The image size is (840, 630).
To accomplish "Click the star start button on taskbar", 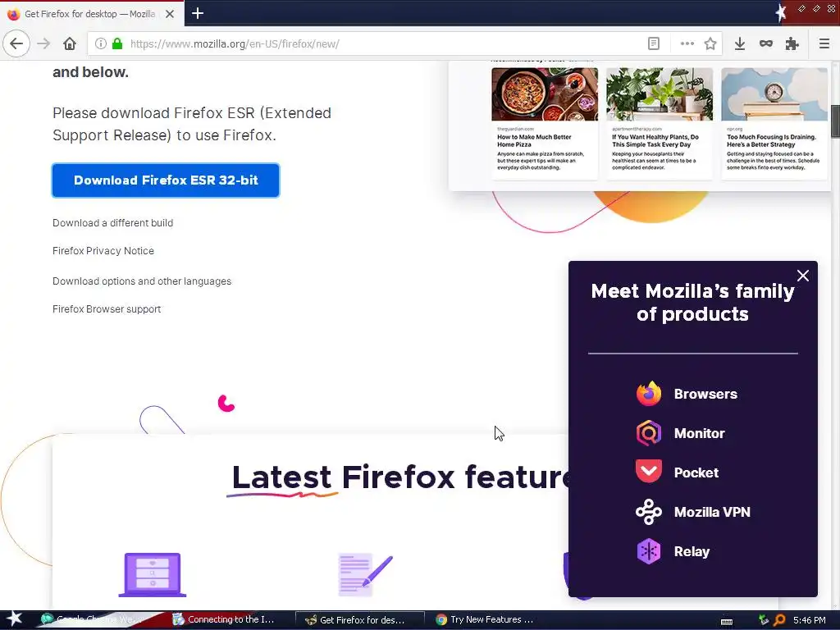I will [x=15, y=619].
